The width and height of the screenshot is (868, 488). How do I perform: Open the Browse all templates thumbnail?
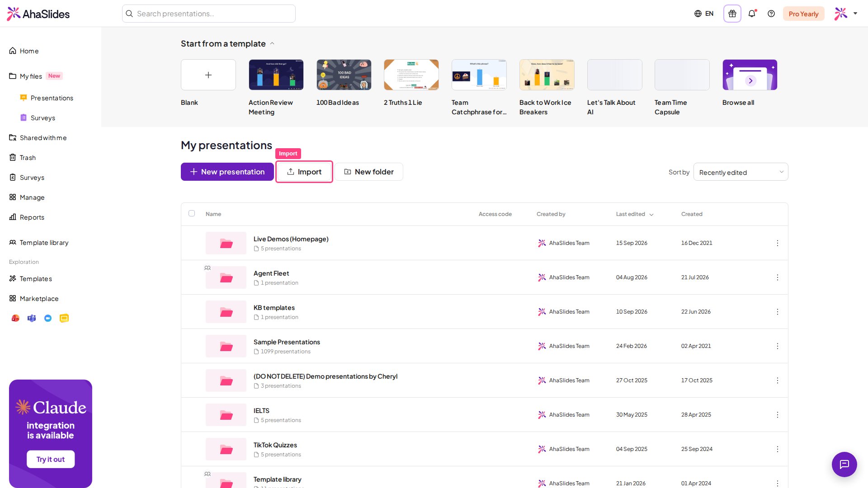pos(750,75)
